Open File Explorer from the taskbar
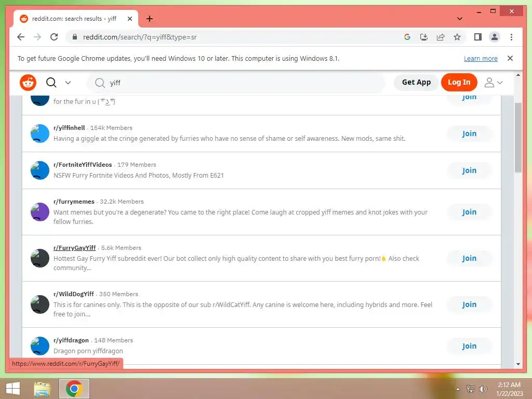Image resolution: width=532 pixels, height=399 pixels. (42, 389)
